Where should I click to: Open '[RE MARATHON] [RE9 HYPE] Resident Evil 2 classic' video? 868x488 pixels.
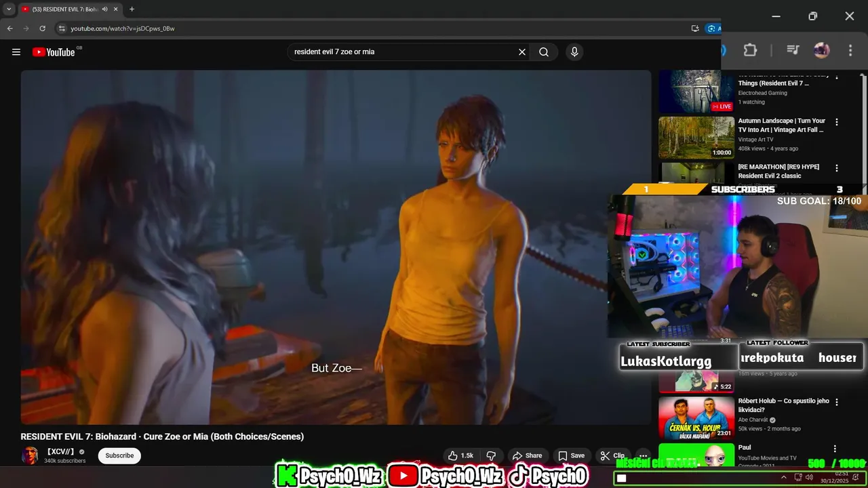779,171
